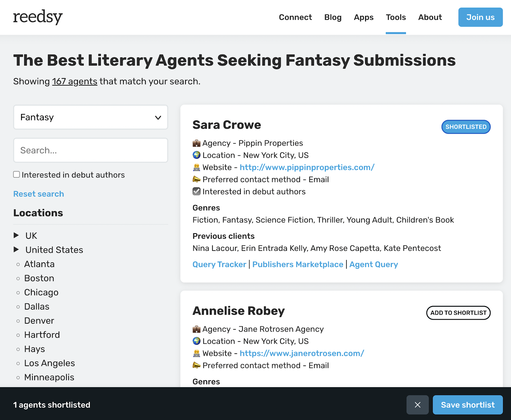Click the Save shortlist button
Viewport: 511px width, 420px height.
pos(468,405)
